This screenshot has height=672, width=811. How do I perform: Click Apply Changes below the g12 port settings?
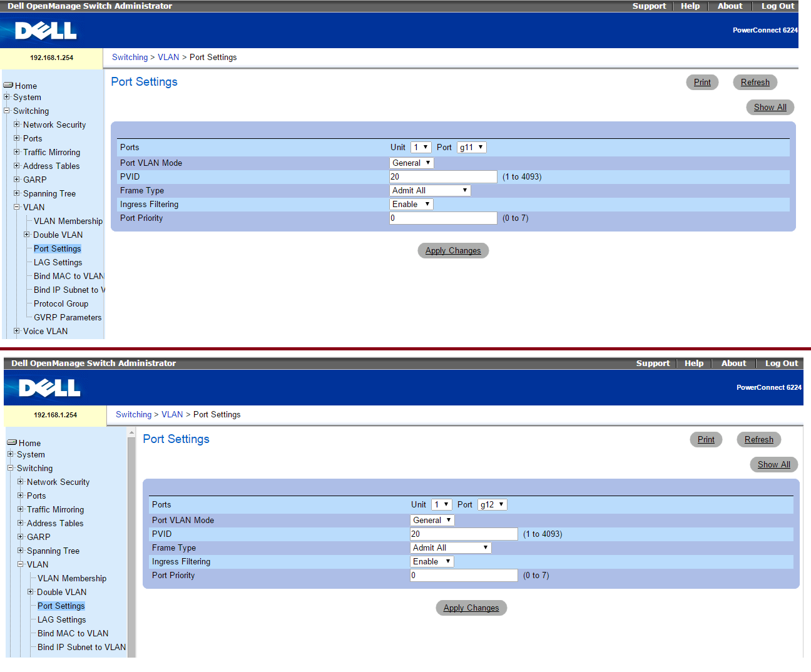point(471,608)
